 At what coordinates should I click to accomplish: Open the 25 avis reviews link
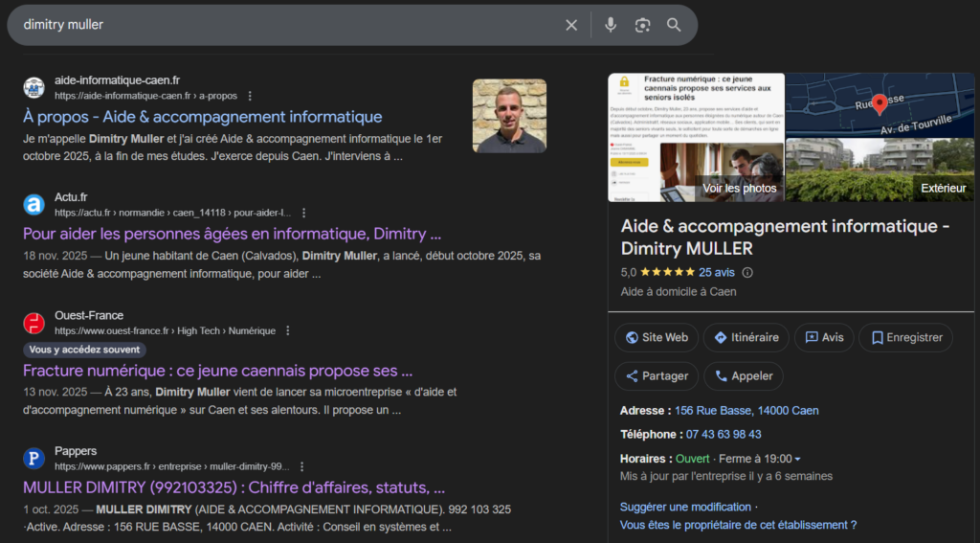716,273
